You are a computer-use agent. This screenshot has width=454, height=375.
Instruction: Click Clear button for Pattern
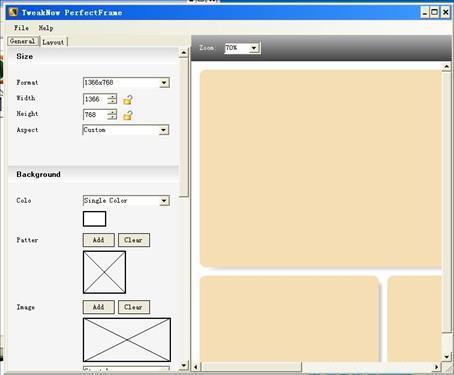(x=134, y=240)
